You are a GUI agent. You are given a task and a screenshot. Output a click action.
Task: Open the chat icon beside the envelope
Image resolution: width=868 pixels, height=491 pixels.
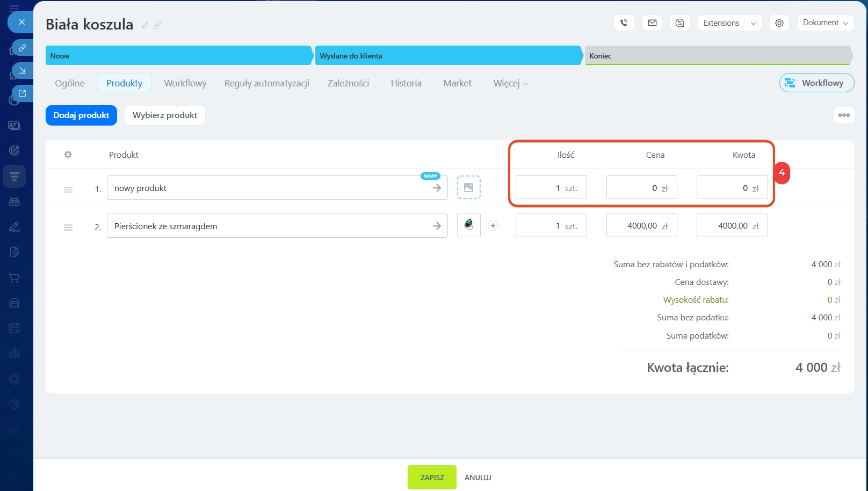(x=680, y=23)
